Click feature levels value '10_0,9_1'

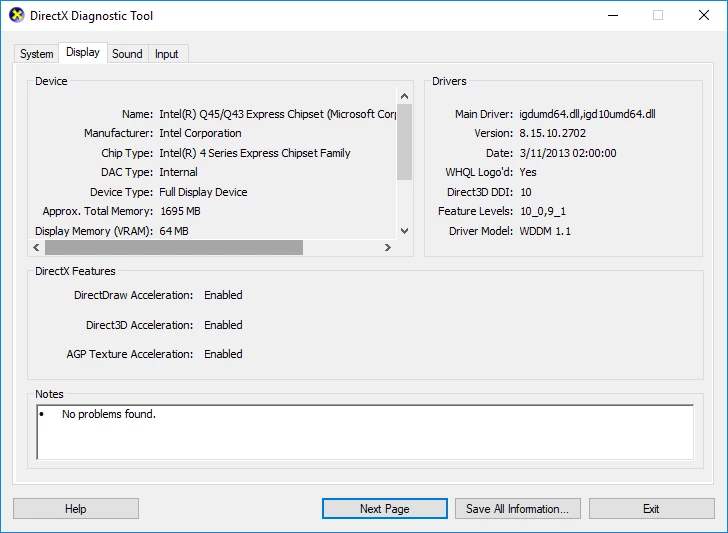[543, 211]
